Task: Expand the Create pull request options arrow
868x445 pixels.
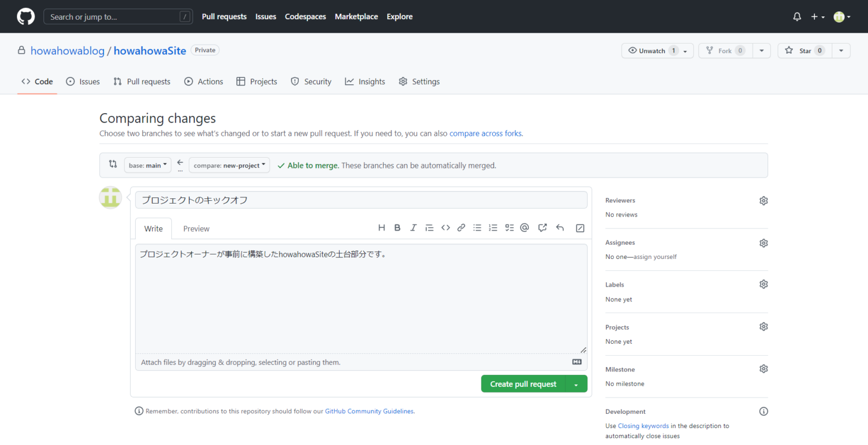Action: [576, 384]
